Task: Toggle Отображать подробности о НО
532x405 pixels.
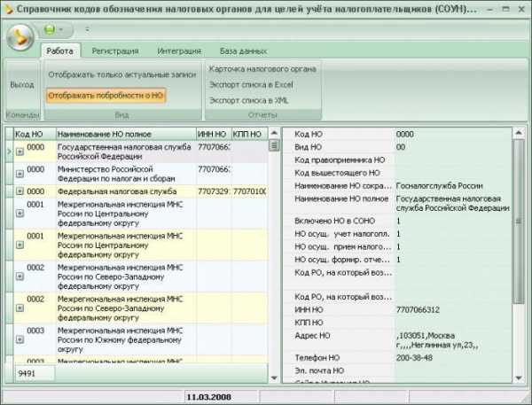Action: [x=106, y=95]
